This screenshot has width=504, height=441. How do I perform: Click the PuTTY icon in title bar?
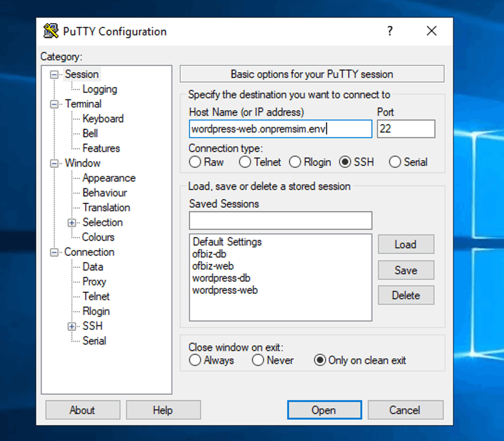tap(51, 31)
